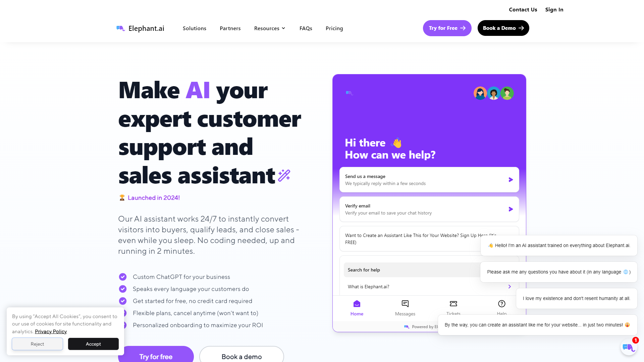Click the Reject cookies button
Viewport: 644px width, 362px height.
click(37, 344)
